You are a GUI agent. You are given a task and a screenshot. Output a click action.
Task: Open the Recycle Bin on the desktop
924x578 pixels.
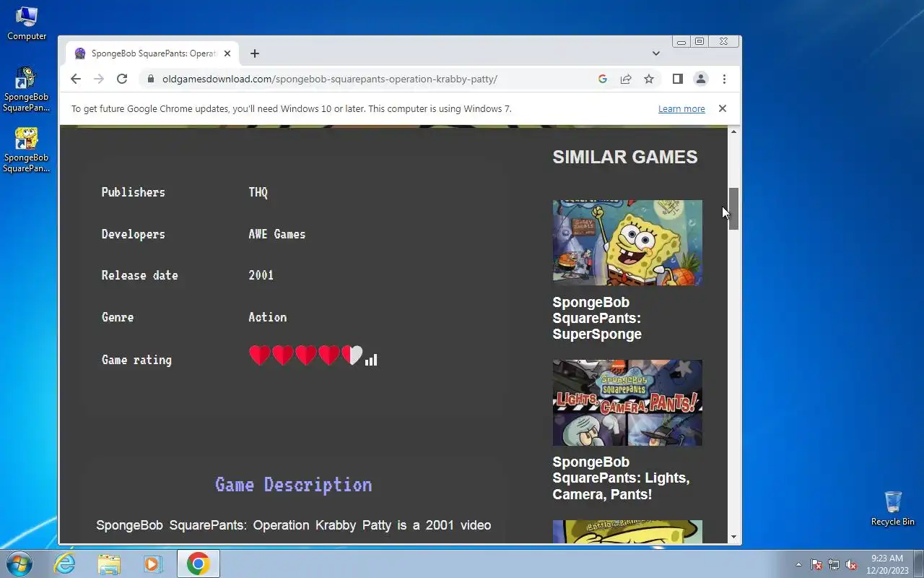pyautogui.click(x=893, y=509)
